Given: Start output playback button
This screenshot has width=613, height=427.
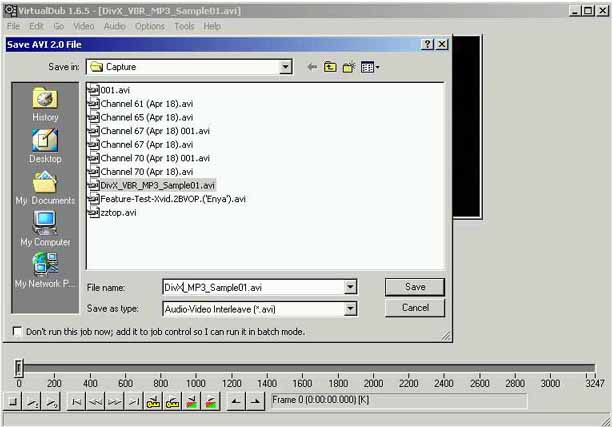Looking at the screenshot, I should coord(52,401).
